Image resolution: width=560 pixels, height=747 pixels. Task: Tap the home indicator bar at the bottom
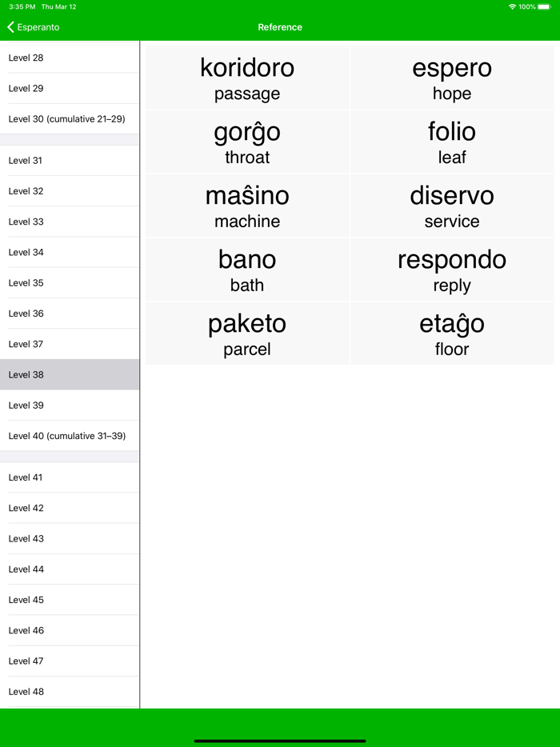280,740
